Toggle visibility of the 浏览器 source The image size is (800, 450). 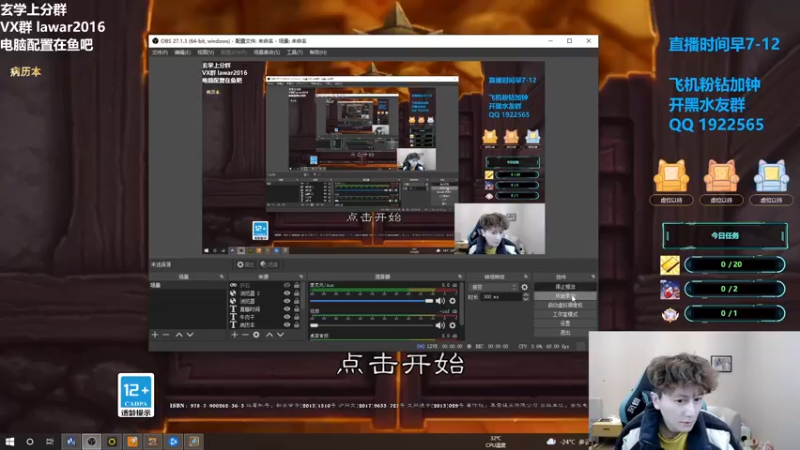click(x=287, y=301)
